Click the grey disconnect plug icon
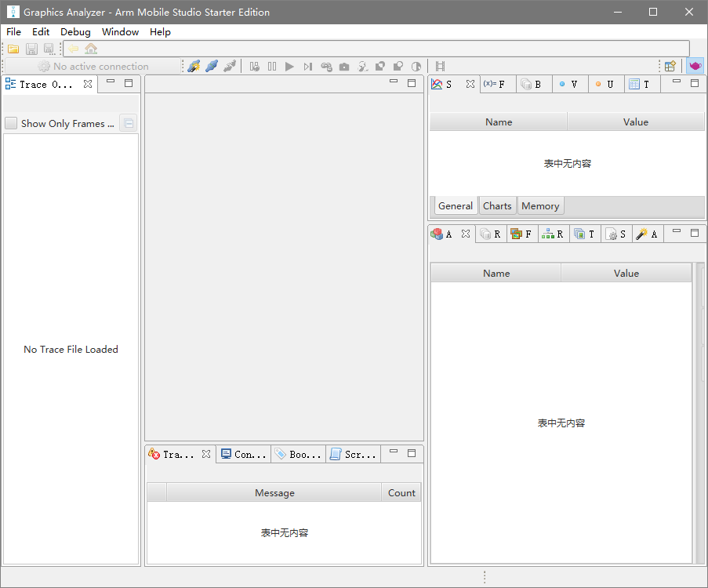 230,67
